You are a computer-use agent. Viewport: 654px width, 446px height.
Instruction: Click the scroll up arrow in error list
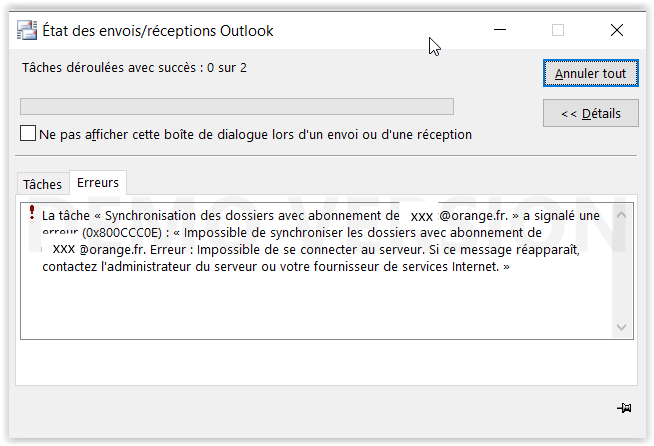coord(623,215)
